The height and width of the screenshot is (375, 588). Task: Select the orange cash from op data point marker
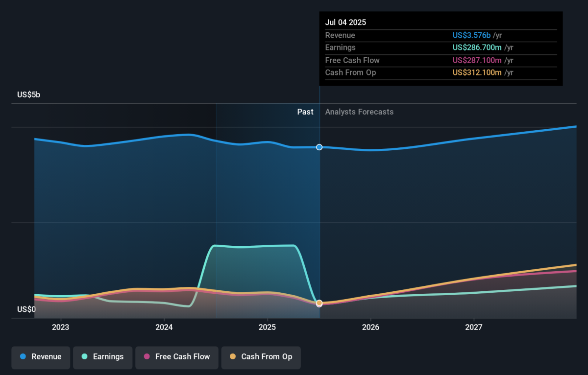point(319,303)
